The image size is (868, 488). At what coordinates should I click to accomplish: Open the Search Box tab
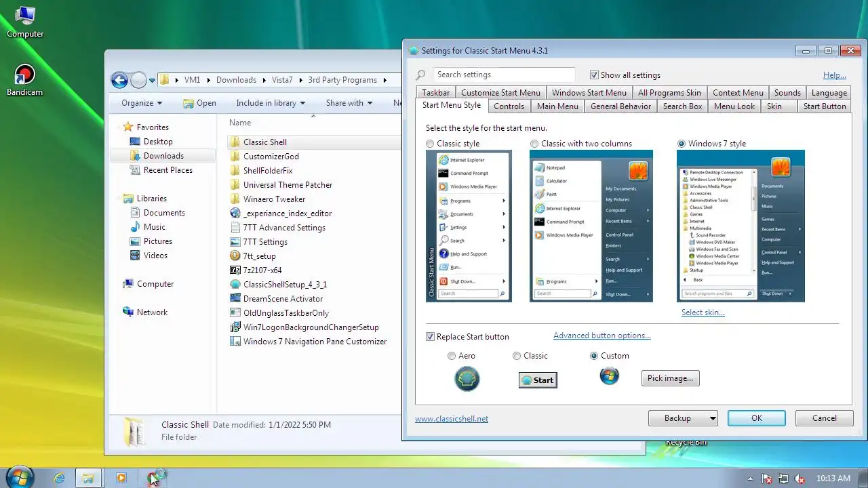point(682,106)
